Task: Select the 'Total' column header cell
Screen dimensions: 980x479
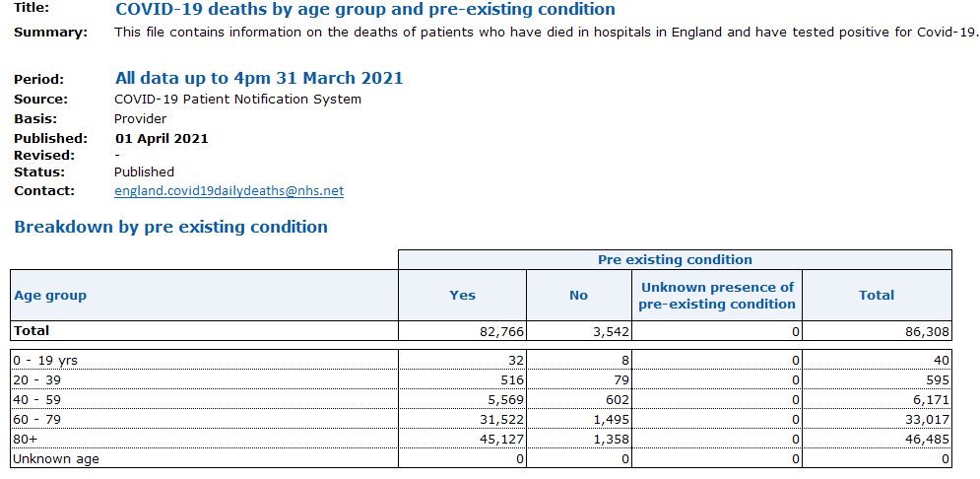Action: [877, 295]
